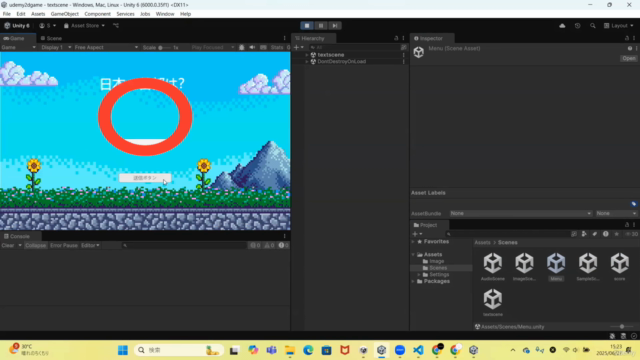Open the Display 1 dropdown
The width and height of the screenshot is (640, 360).
56,47
